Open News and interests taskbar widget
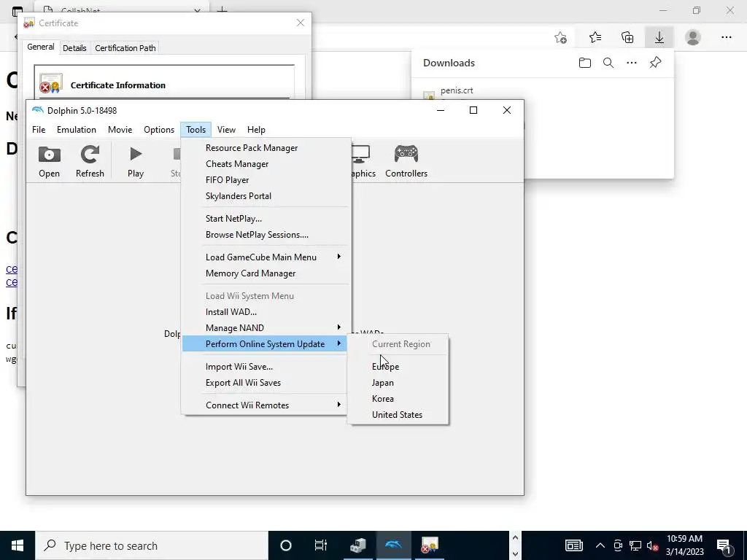747x560 pixels. 574,545
